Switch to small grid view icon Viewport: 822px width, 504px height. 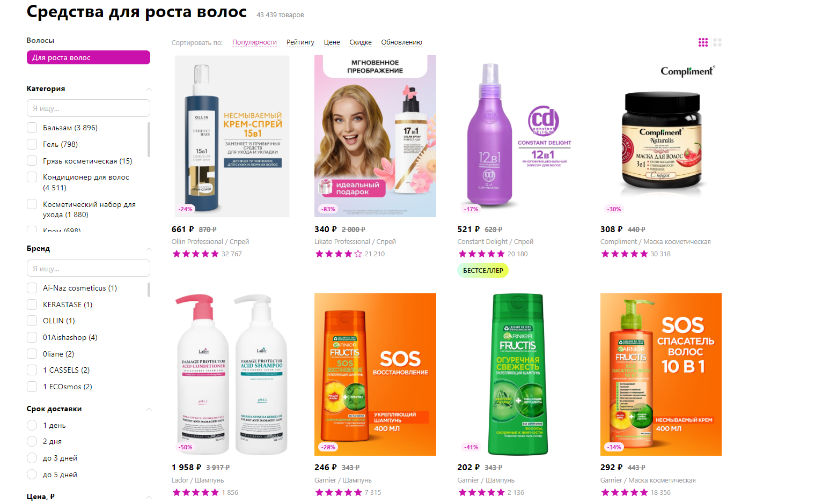(703, 42)
